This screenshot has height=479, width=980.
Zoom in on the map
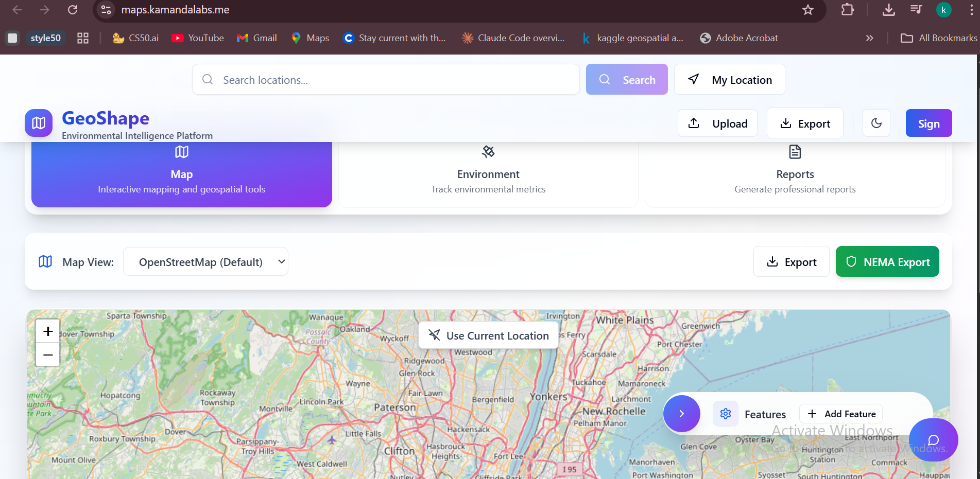coord(48,331)
